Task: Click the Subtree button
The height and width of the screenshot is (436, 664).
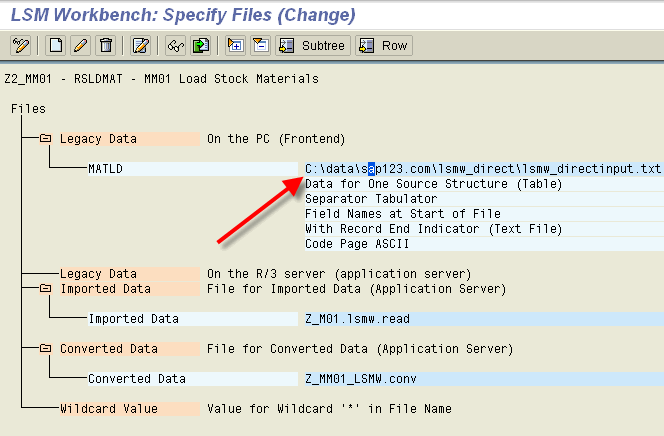Action: (x=313, y=45)
